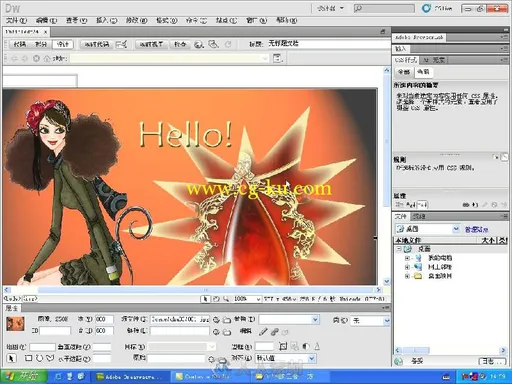Click the image ID field
512x384 pixels.
(55, 331)
